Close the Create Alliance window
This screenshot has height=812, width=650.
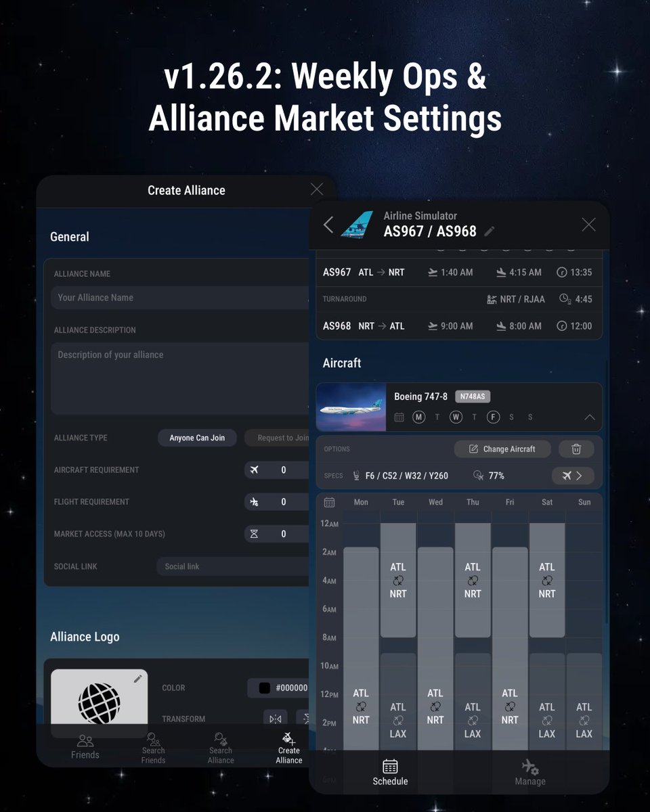pos(316,189)
